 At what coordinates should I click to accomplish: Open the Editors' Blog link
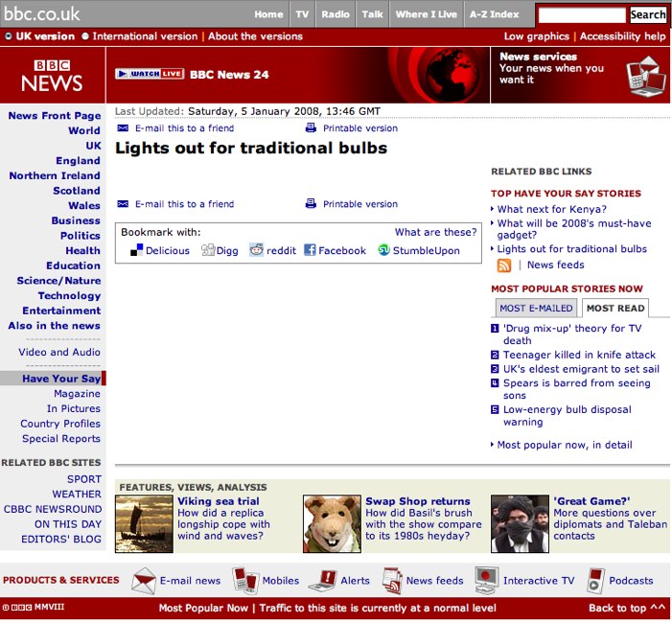(x=61, y=539)
